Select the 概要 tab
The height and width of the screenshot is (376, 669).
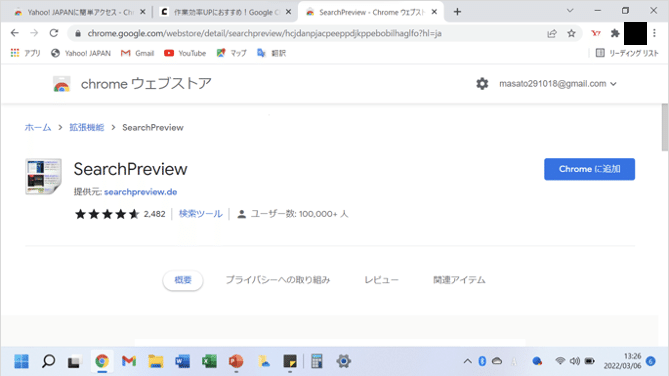pos(183,280)
